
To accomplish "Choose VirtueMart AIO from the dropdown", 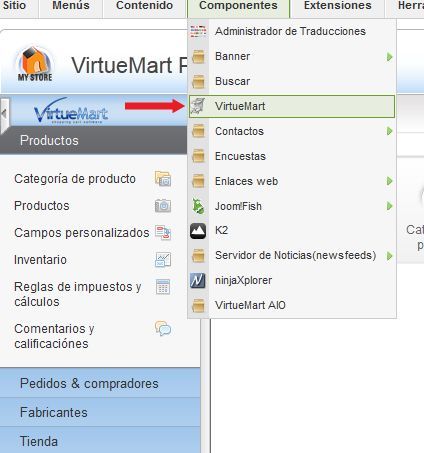I will (x=292, y=305).
